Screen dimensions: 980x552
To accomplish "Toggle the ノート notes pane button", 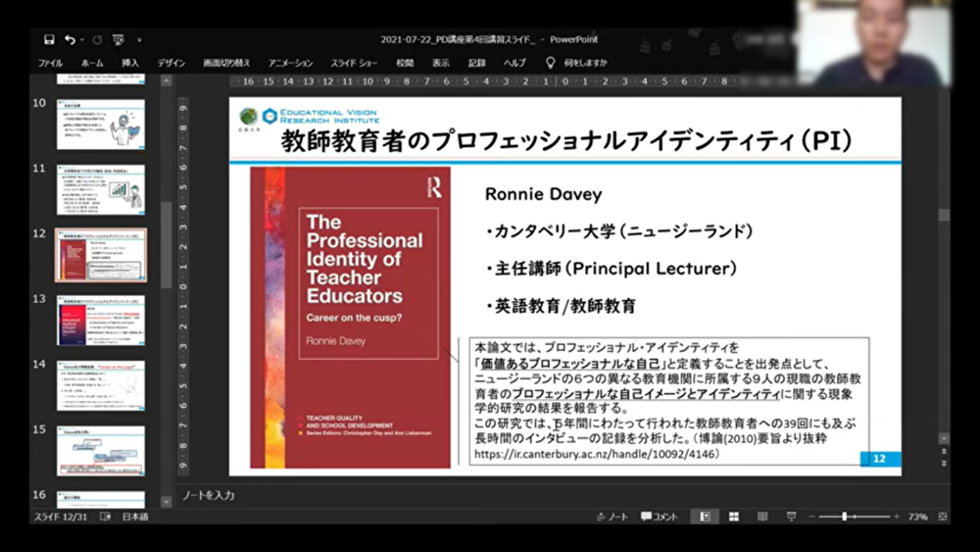I will pos(612,517).
